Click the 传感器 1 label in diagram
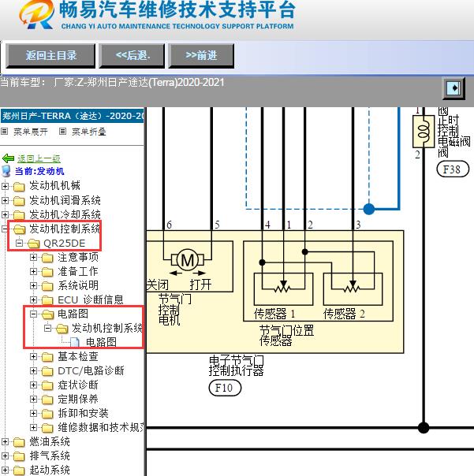 [274, 314]
